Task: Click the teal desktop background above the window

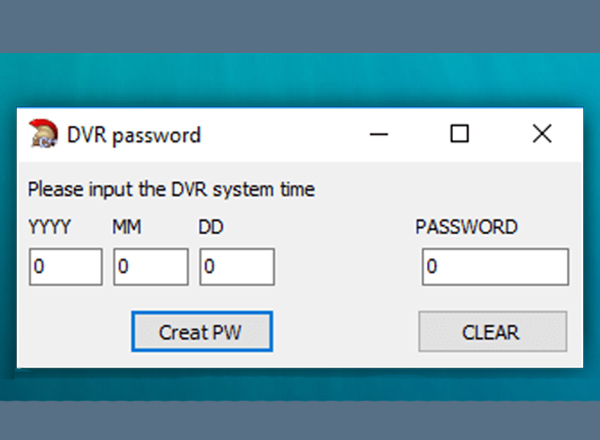Action: 300,80
